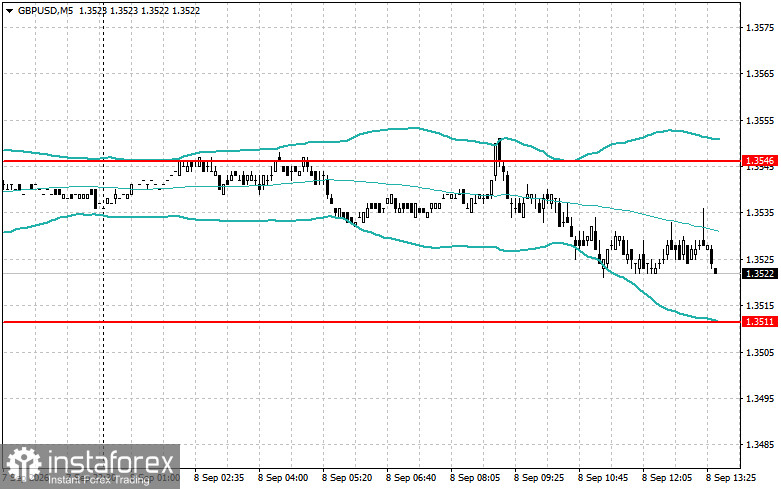Image resolution: width=781 pixels, height=489 pixels.
Task: Click the 8 Sep 05:20 time label
Action: click(x=347, y=478)
